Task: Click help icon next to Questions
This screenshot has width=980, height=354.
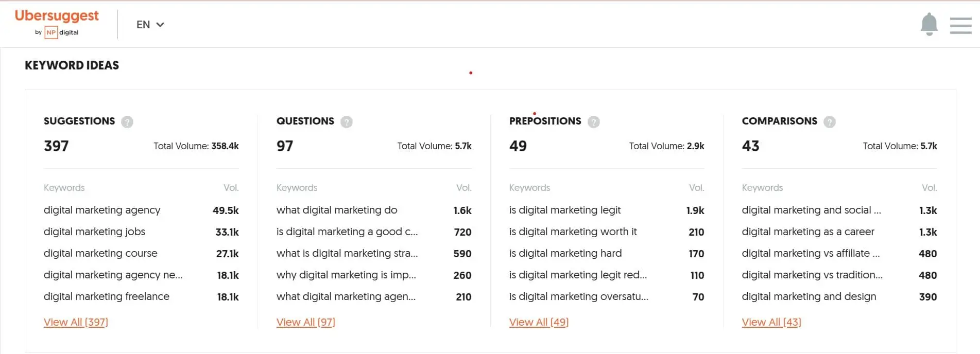Action: tap(347, 122)
